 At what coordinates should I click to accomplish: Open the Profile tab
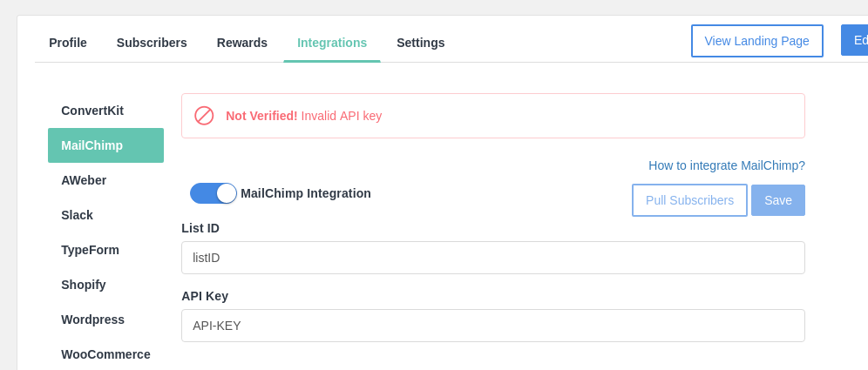[68, 43]
